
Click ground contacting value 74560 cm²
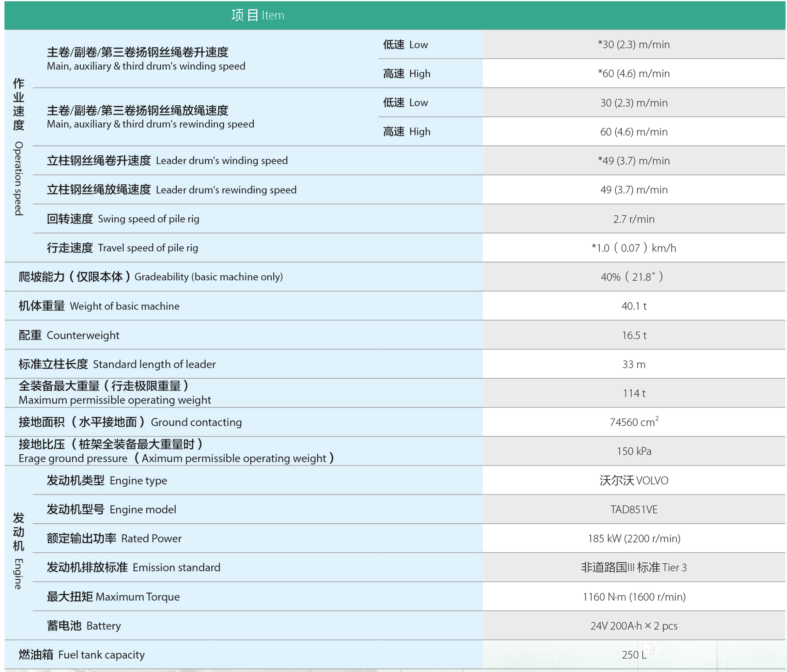[633, 422]
